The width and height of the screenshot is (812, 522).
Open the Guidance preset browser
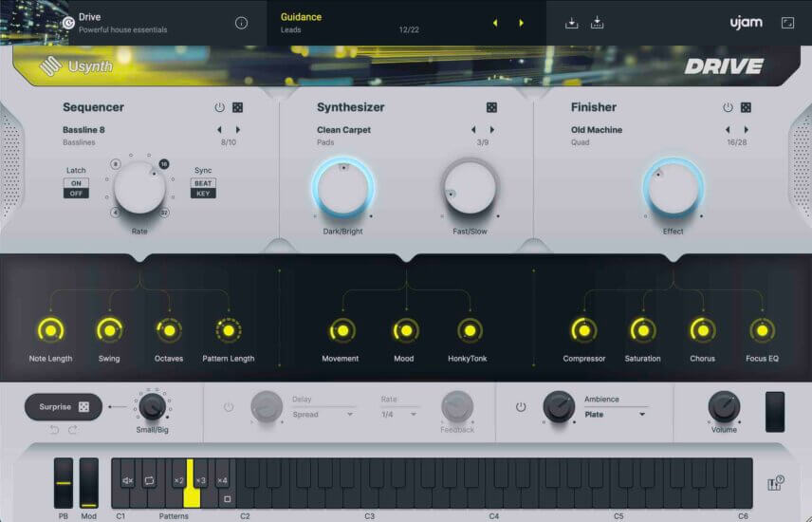coord(301,17)
